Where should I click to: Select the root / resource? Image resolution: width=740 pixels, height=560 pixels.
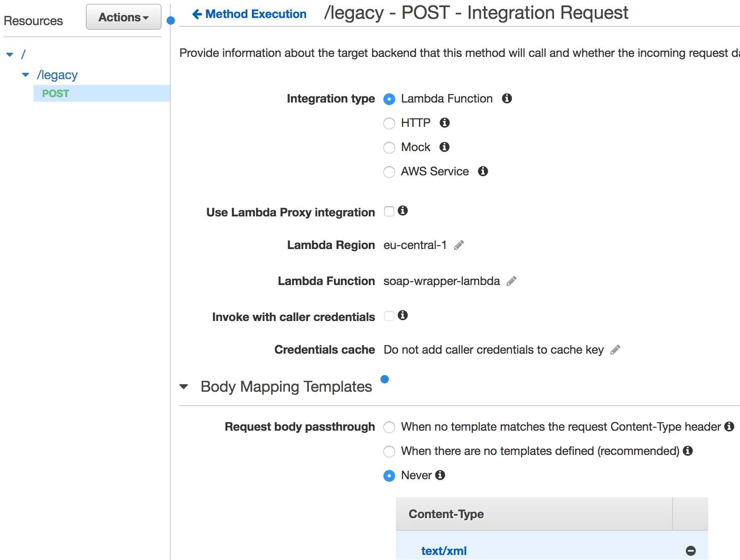(x=23, y=54)
